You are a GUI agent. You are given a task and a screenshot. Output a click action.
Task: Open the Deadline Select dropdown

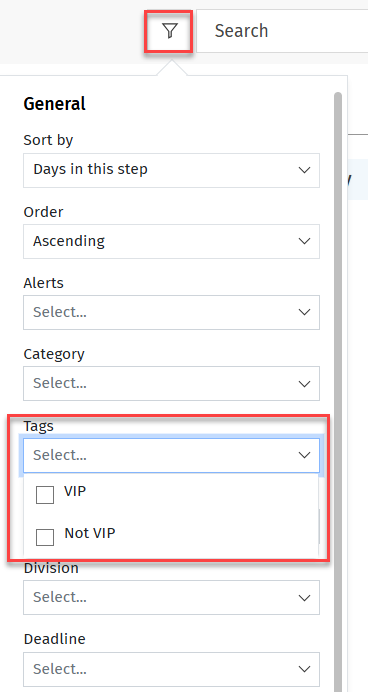[x=171, y=669]
